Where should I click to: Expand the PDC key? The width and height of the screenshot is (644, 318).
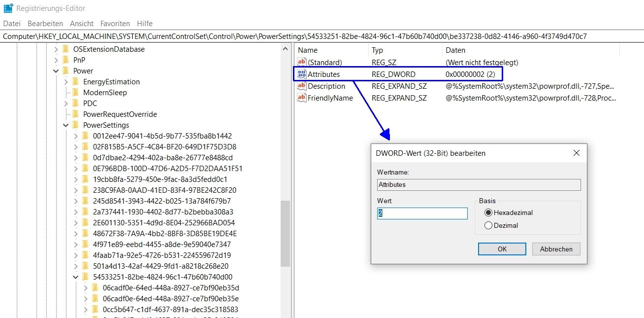click(66, 104)
